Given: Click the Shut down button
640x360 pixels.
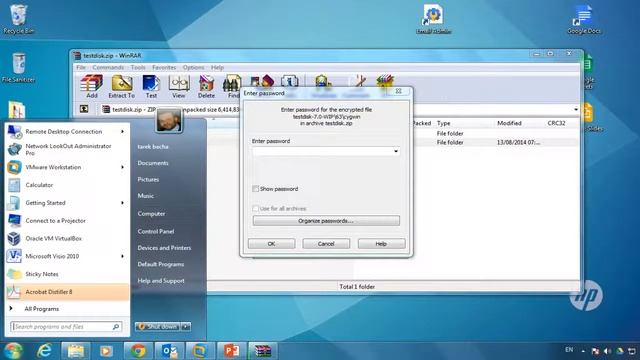Looking at the screenshot, I should (158, 327).
